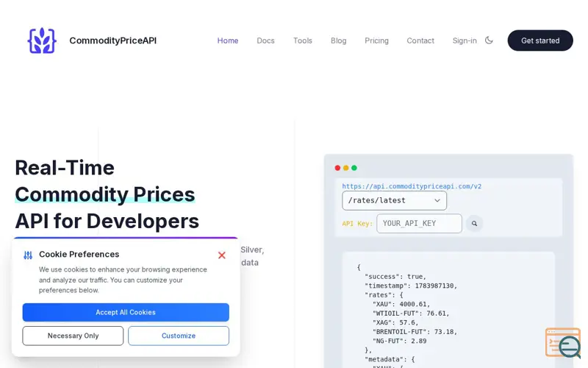
Task: Click the API Key: label
Action: pyautogui.click(x=357, y=224)
